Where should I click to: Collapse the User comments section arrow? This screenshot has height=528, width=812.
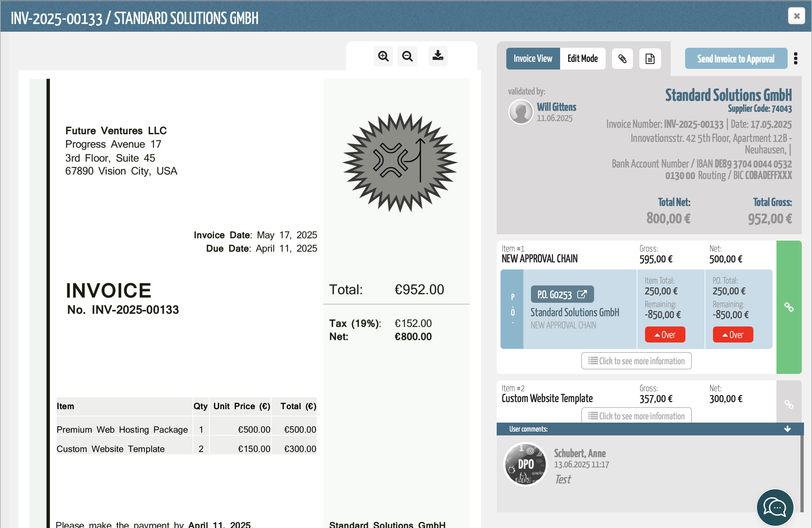[x=787, y=429]
